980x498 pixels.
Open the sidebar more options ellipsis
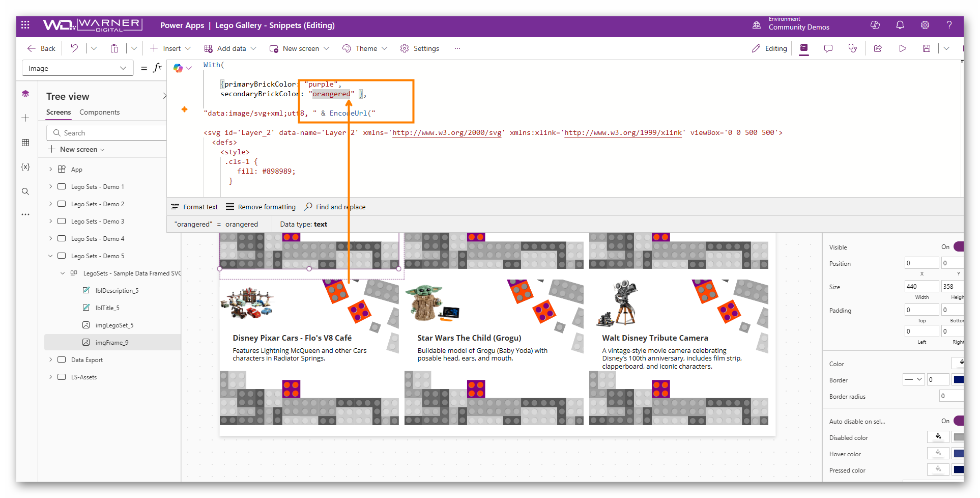coord(25,214)
